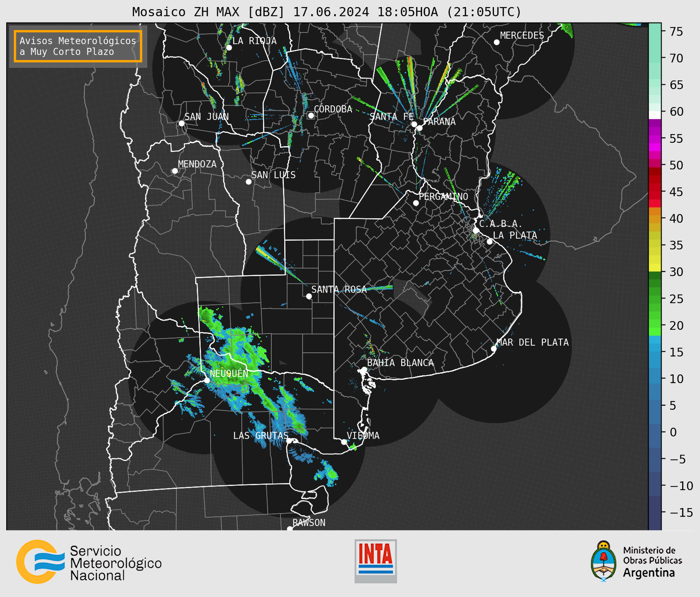Click the MENDOZA city marker
Image resolution: width=700 pixels, height=597 pixels.
click(x=175, y=171)
